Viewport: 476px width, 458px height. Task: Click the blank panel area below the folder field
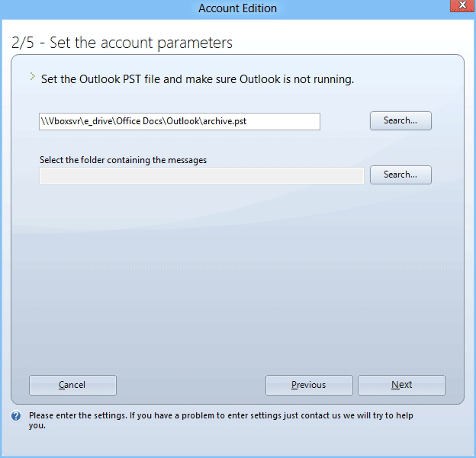pos(237,273)
